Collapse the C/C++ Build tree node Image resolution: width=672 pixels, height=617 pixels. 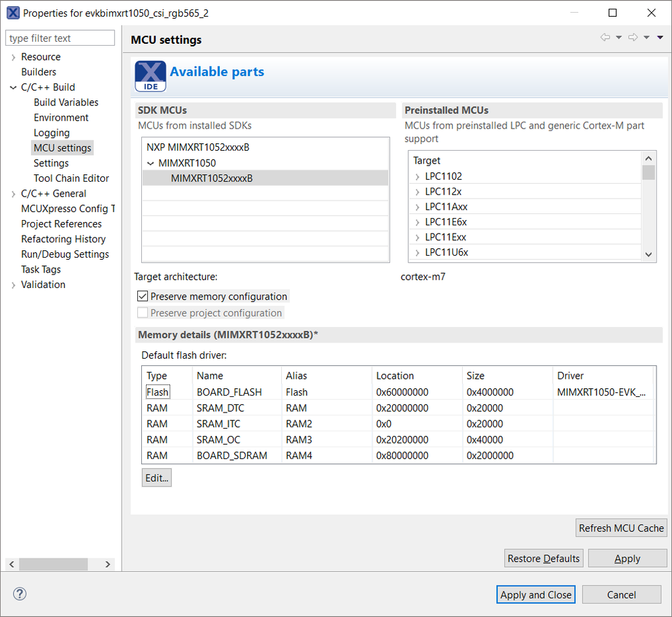13,87
